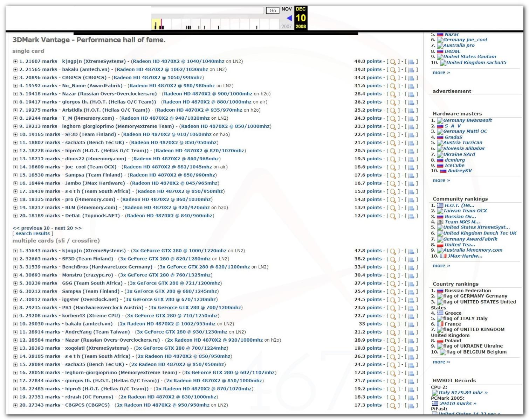Select year 2007 in the Wayback toolbar
The height and width of the screenshot is (420, 529).
[x=287, y=27]
